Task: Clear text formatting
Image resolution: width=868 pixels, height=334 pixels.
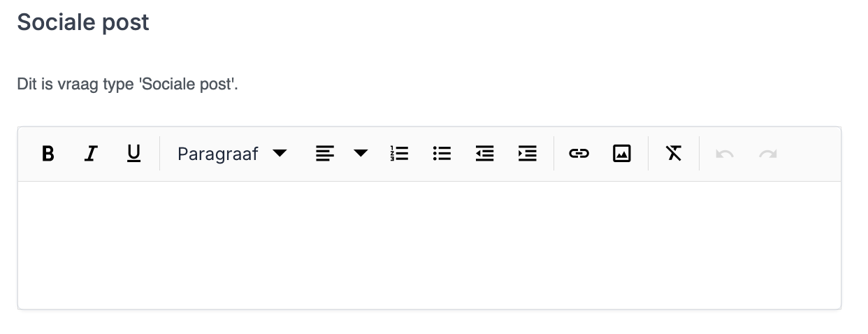Action: 674,154
